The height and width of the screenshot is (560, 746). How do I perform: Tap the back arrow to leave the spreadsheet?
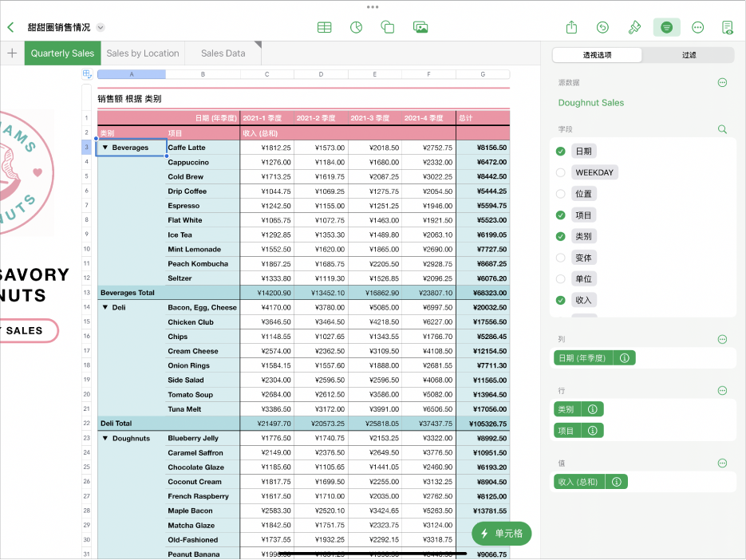10,27
